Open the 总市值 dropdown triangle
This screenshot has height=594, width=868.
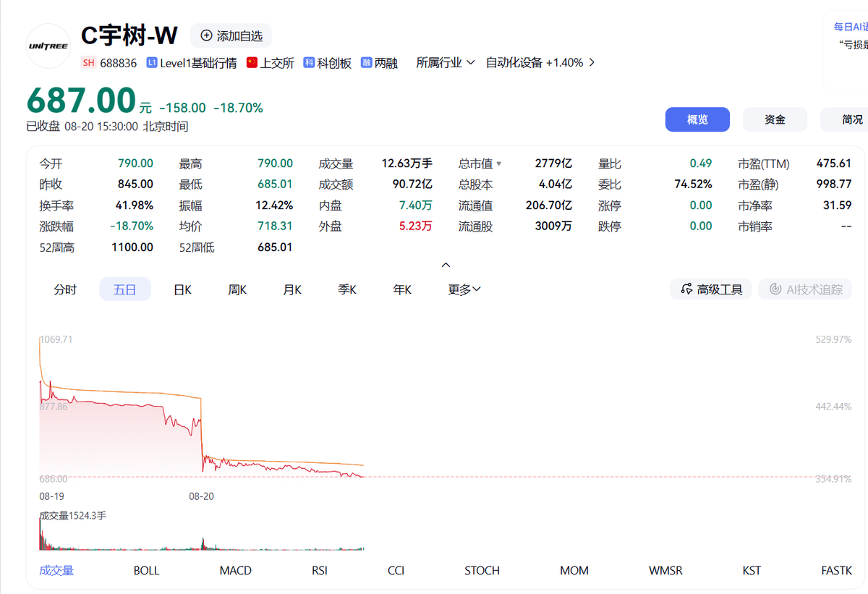pos(498,164)
